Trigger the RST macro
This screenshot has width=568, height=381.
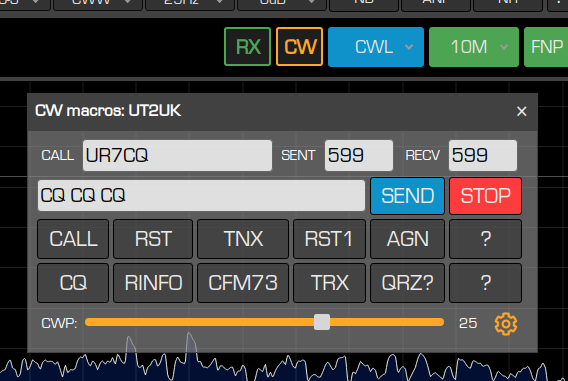pos(153,239)
